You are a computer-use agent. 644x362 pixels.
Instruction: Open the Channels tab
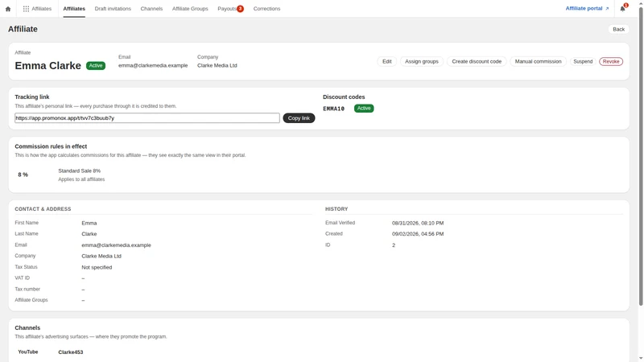tap(151, 9)
